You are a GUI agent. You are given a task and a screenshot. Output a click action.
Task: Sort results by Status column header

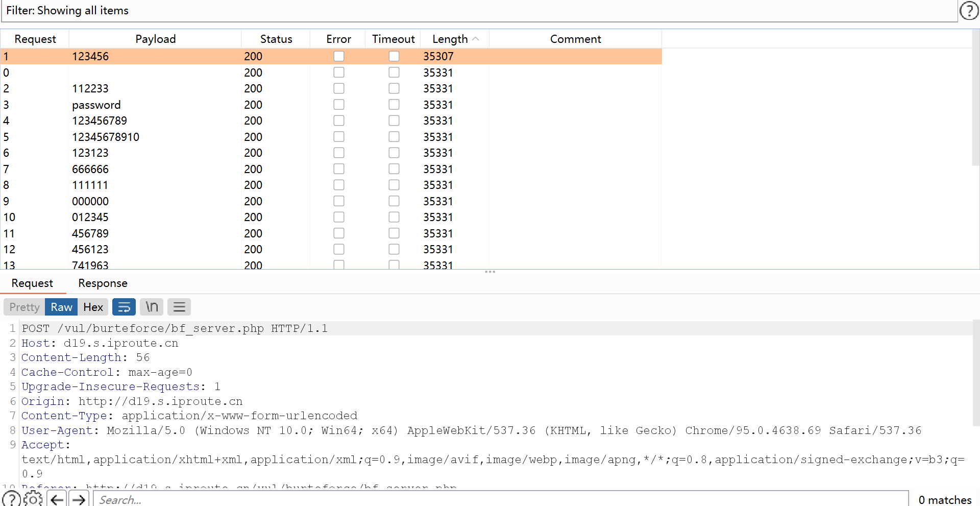(x=276, y=39)
